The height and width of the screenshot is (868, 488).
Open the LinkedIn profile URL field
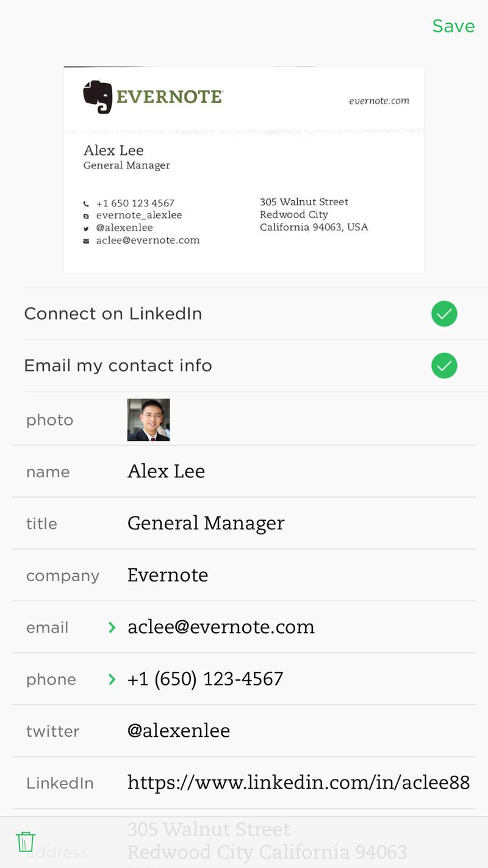click(x=298, y=783)
